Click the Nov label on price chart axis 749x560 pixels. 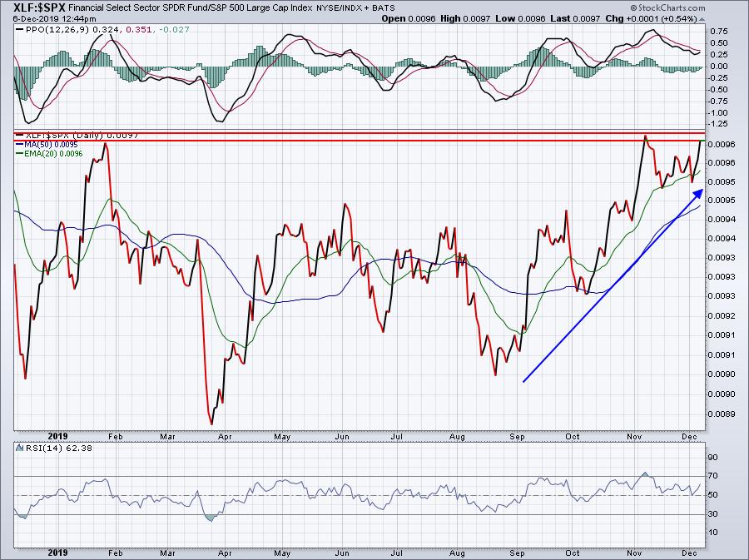click(634, 437)
